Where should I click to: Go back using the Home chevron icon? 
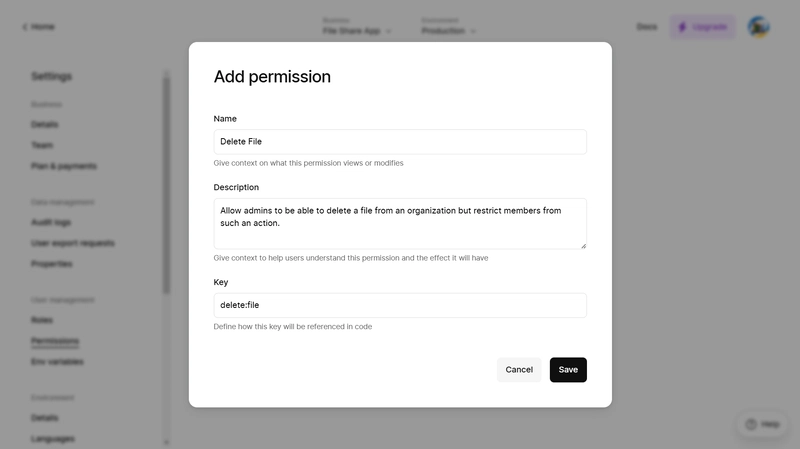coord(25,27)
